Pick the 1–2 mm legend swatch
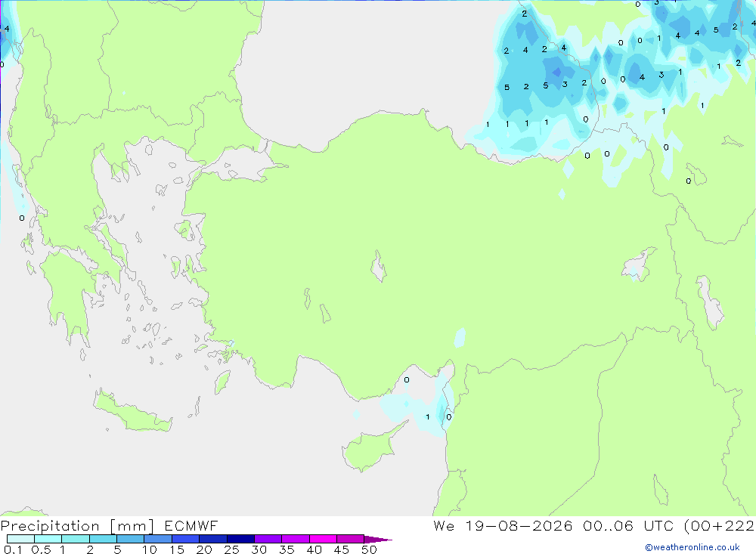 pyautogui.click(x=76, y=539)
